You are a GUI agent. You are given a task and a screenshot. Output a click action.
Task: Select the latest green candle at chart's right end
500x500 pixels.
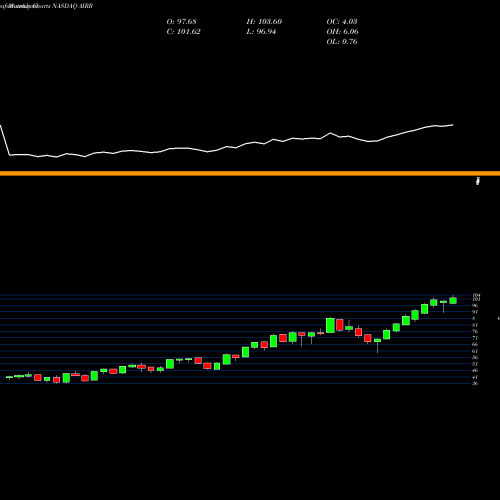pos(453,300)
